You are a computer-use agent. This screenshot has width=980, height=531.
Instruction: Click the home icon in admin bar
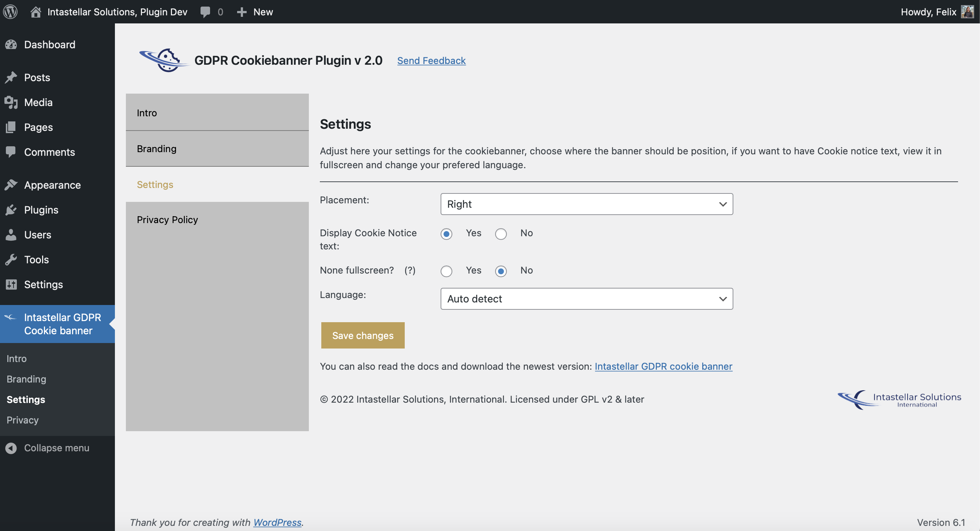[36, 12]
